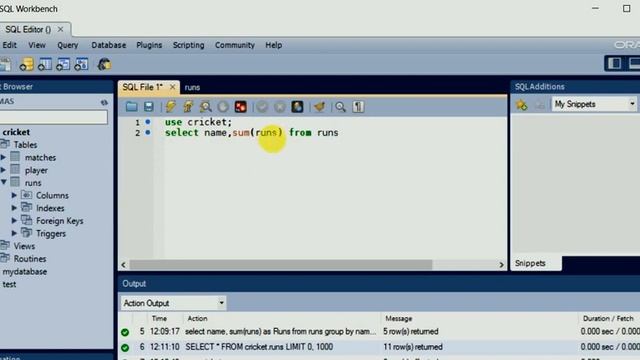Click the create new schema icon
Image resolution: width=640 pixels, height=360 pixels.
coord(27,64)
